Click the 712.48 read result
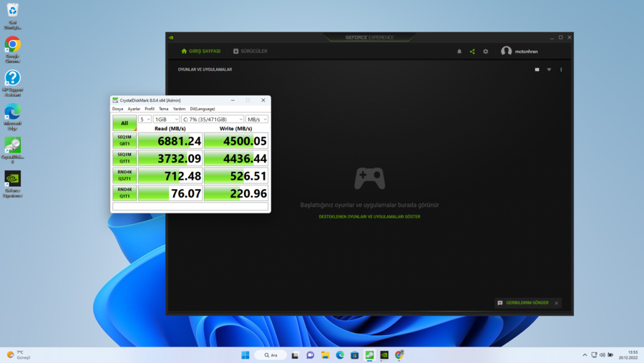The height and width of the screenshot is (363, 644). pyautogui.click(x=170, y=175)
